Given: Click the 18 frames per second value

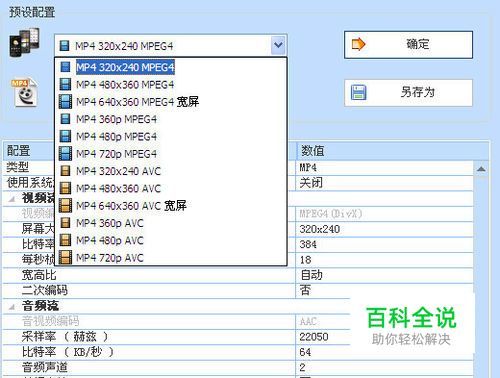Looking at the screenshot, I should point(305,260).
